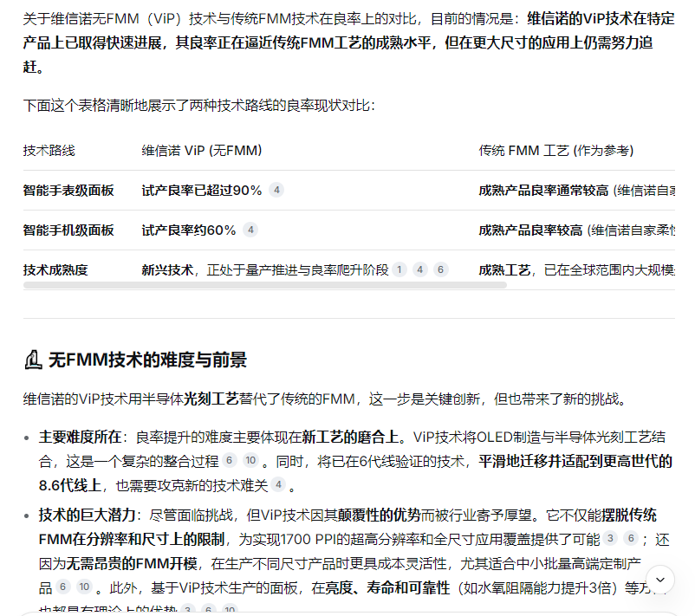Open citation 4 after 攻克新的技术难关
Viewport: 695px width, 616px height.
tap(278, 485)
